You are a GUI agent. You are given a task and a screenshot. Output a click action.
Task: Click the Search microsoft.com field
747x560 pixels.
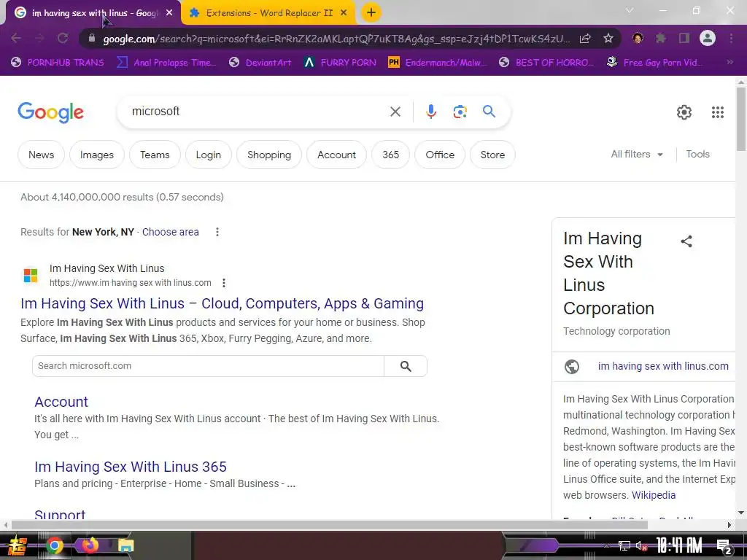208,366
